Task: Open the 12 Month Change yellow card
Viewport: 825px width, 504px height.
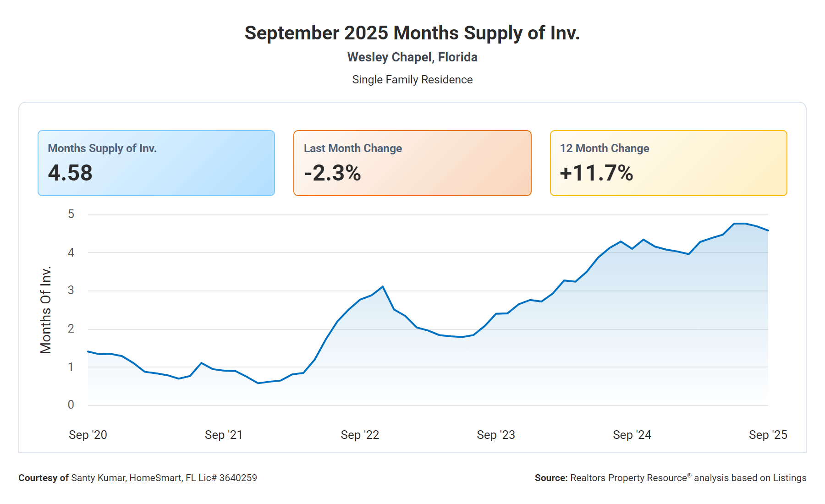Action: (x=668, y=163)
